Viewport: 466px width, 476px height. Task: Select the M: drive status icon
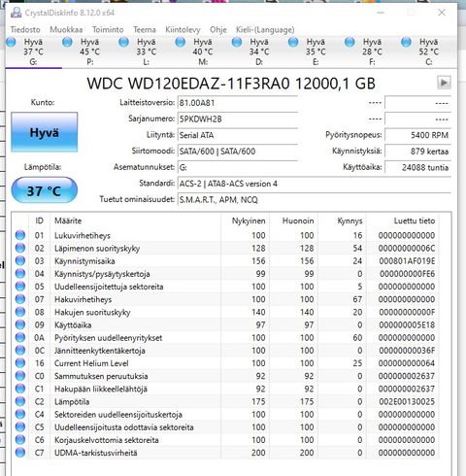click(181, 42)
